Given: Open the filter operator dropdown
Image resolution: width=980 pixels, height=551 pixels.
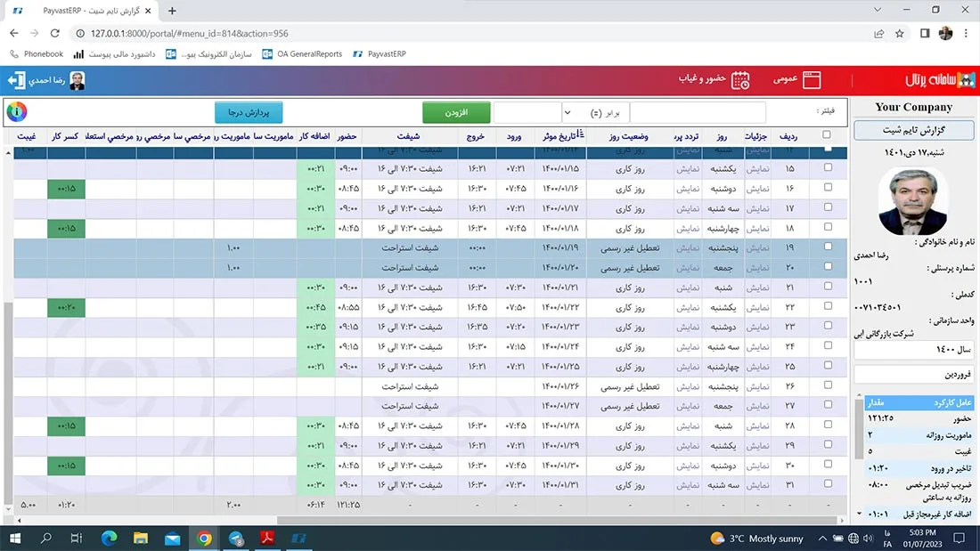Looking at the screenshot, I should [568, 113].
